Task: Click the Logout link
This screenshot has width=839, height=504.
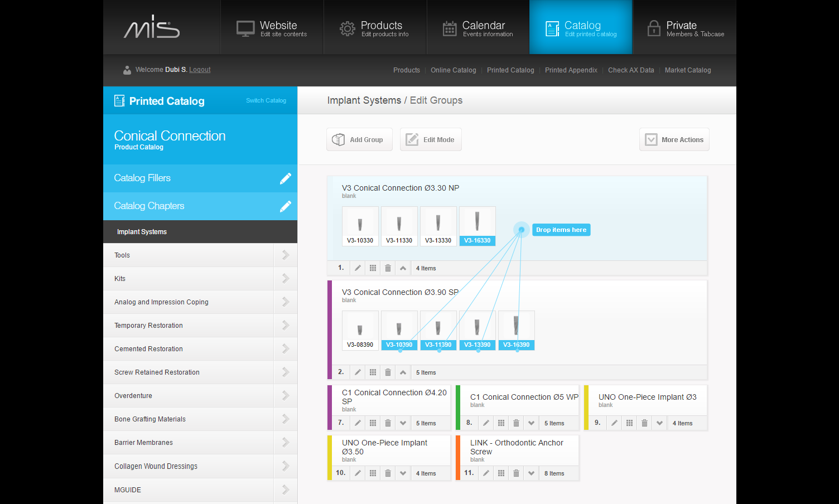Action: pyautogui.click(x=200, y=70)
